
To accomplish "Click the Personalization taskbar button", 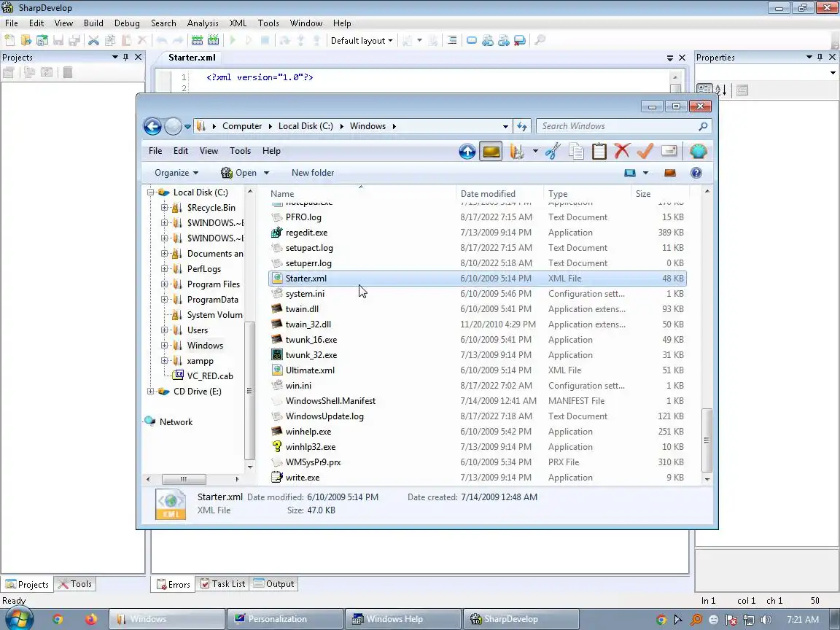I will pyautogui.click(x=284, y=619).
